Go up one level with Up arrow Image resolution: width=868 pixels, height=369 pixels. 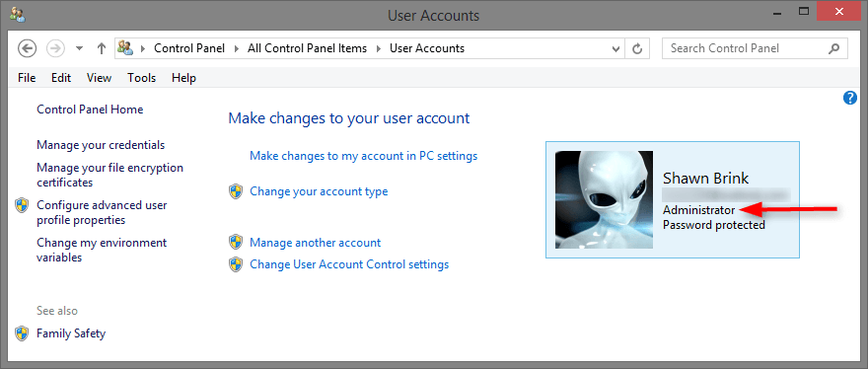pos(101,48)
